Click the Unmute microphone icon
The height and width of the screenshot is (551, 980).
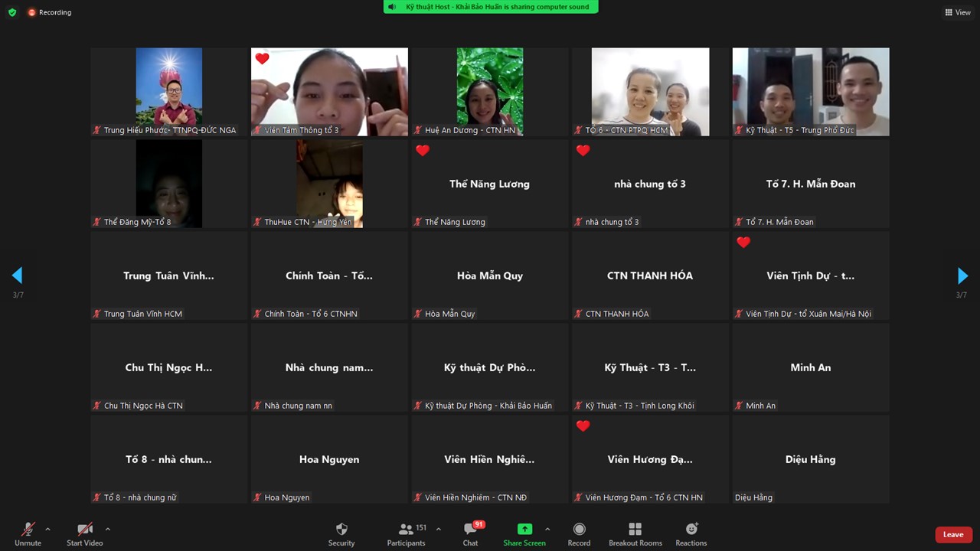(x=28, y=529)
